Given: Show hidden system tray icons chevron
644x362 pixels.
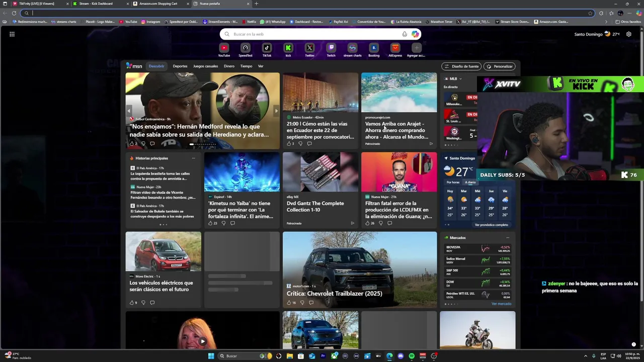Looking at the screenshot, I should pos(585,356).
